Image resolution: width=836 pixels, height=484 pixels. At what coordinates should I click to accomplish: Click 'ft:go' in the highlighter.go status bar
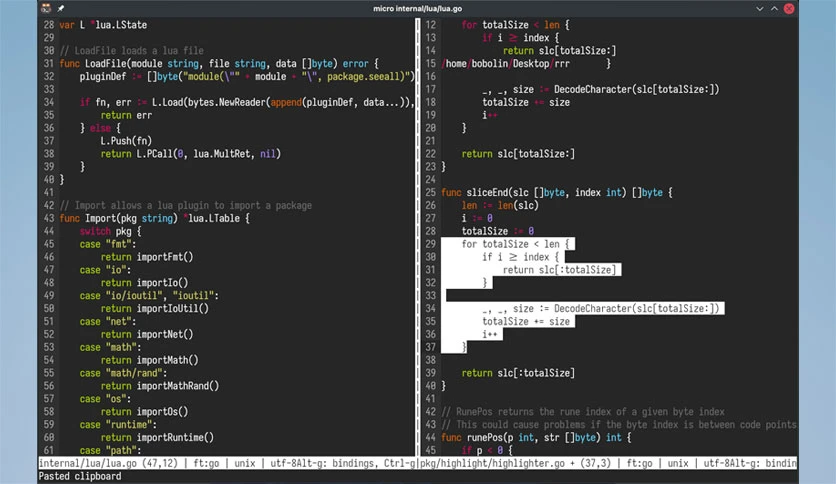pos(639,463)
